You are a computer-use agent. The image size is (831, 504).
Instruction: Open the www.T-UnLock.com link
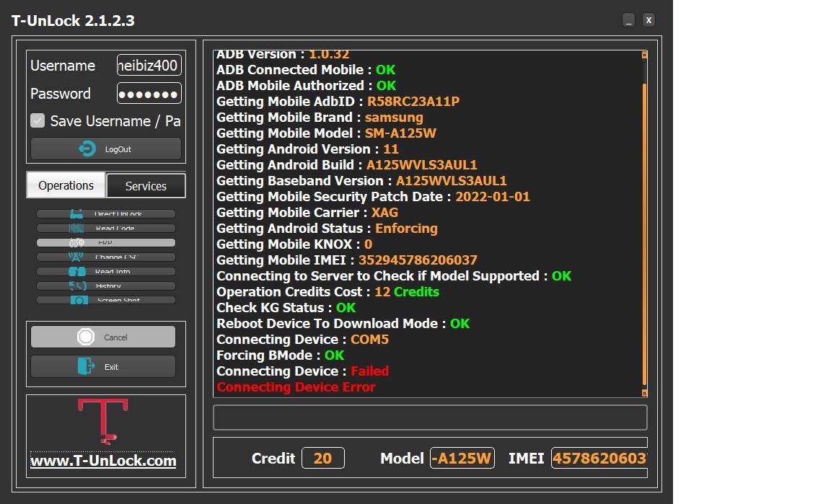point(103,461)
